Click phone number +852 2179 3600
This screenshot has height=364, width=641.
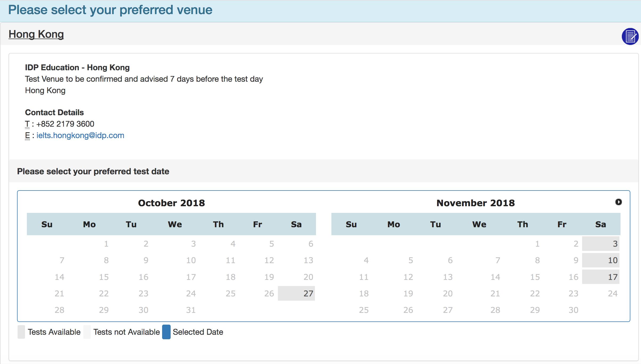coord(65,124)
